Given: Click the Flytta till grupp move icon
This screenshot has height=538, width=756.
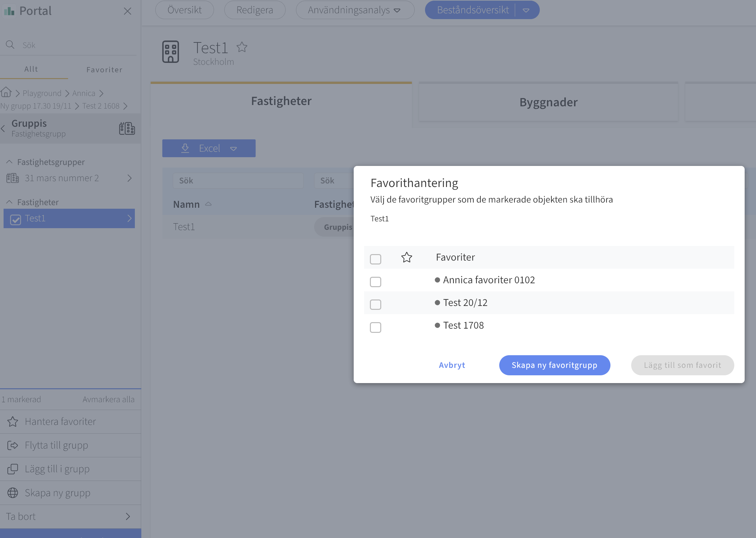Looking at the screenshot, I should pos(13,446).
